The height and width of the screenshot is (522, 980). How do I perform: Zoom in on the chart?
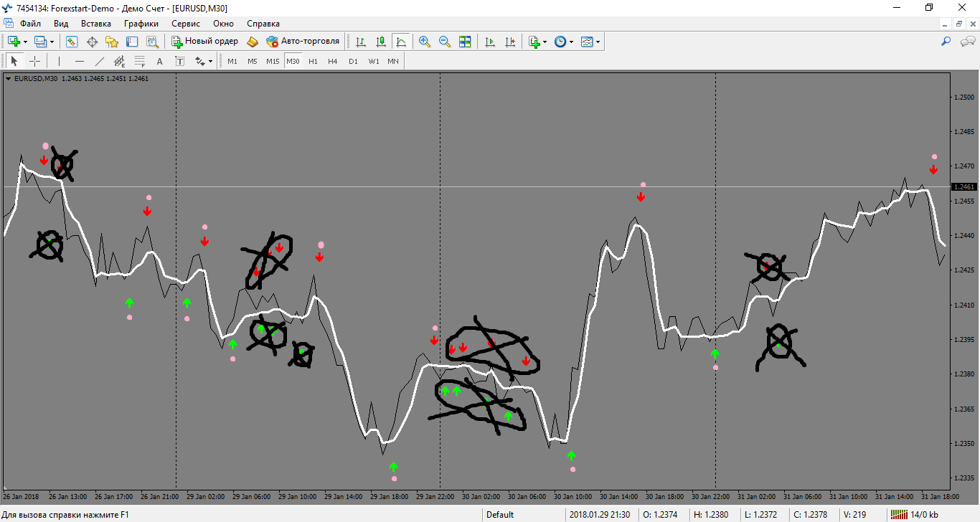[425, 42]
